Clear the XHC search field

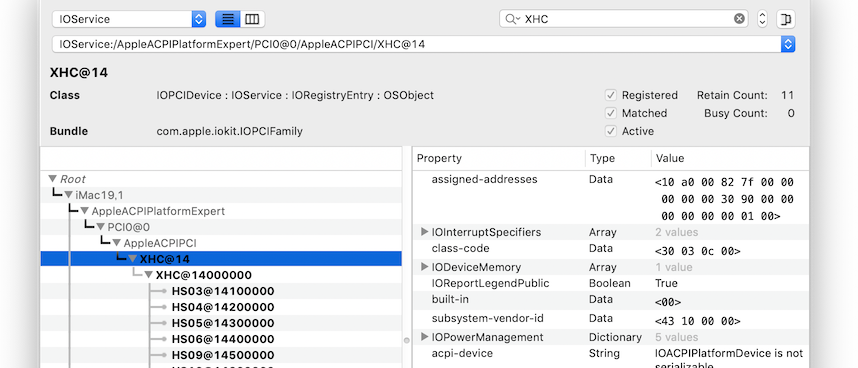(739, 19)
